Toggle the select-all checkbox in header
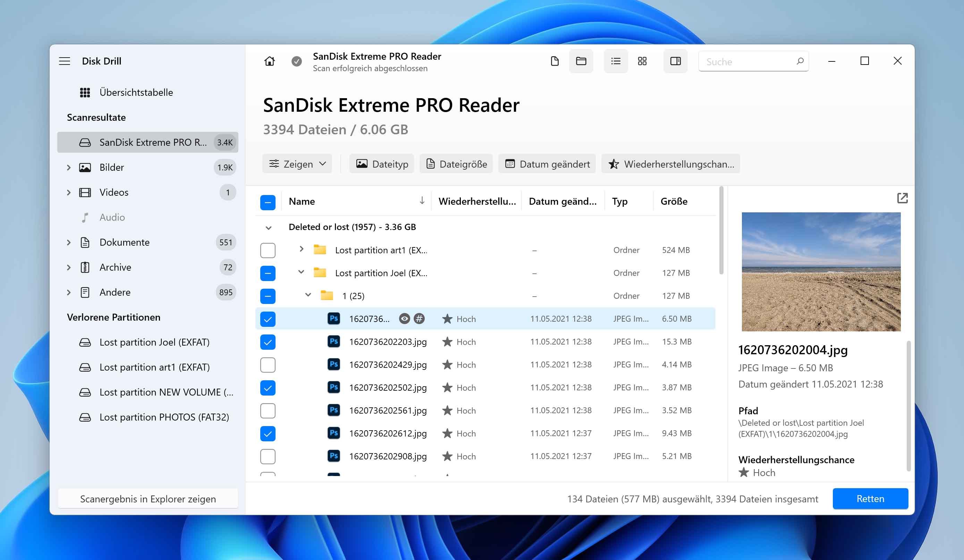Viewport: 964px width, 560px height. tap(268, 202)
